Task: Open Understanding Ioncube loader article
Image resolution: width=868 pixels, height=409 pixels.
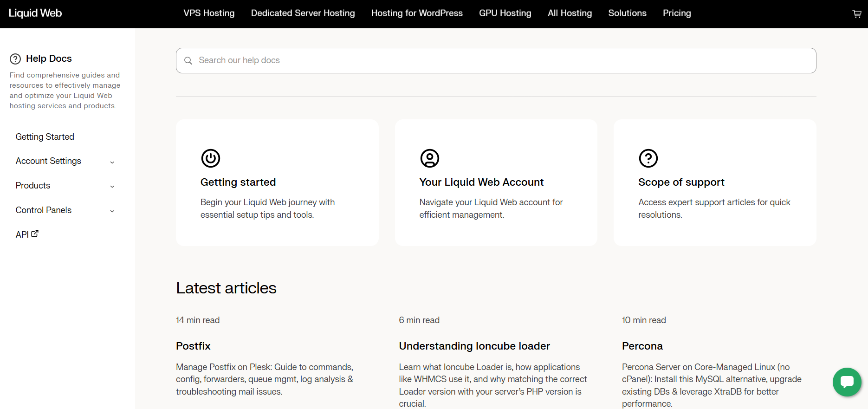Action: [x=474, y=346]
